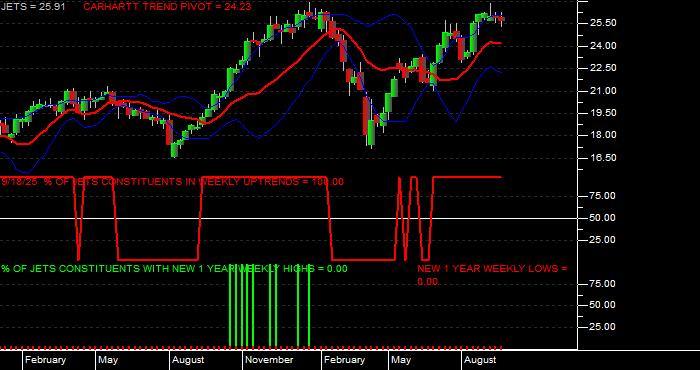Click the second February on the time axis
This screenshot has width=700, height=370.
click(344, 360)
